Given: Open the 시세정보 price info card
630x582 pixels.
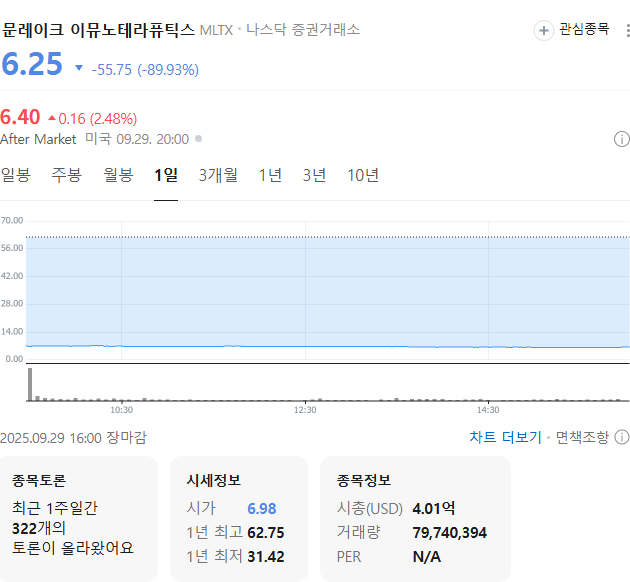Looking at the screenshot, I should click(238, 518).
